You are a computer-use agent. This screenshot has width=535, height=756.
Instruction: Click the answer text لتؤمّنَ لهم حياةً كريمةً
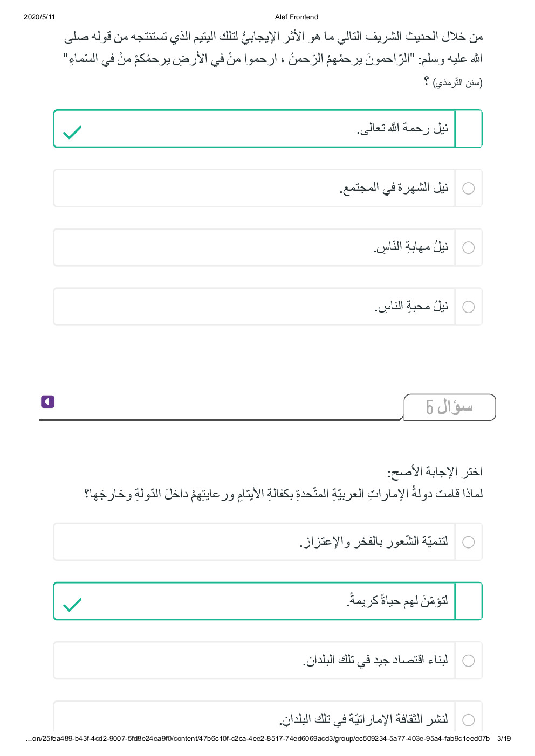[397, 601]
